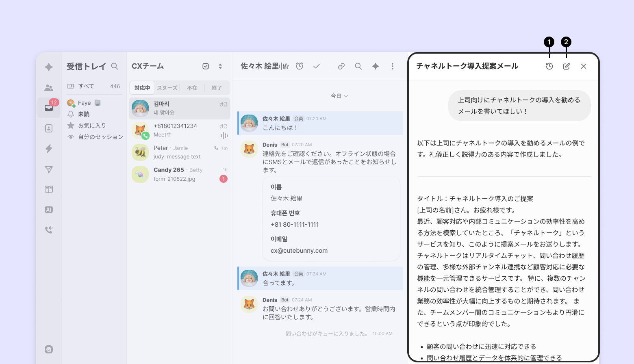Switch to the 不在 tab
This screenshot has width=634, height=364.
click(192, 88)
